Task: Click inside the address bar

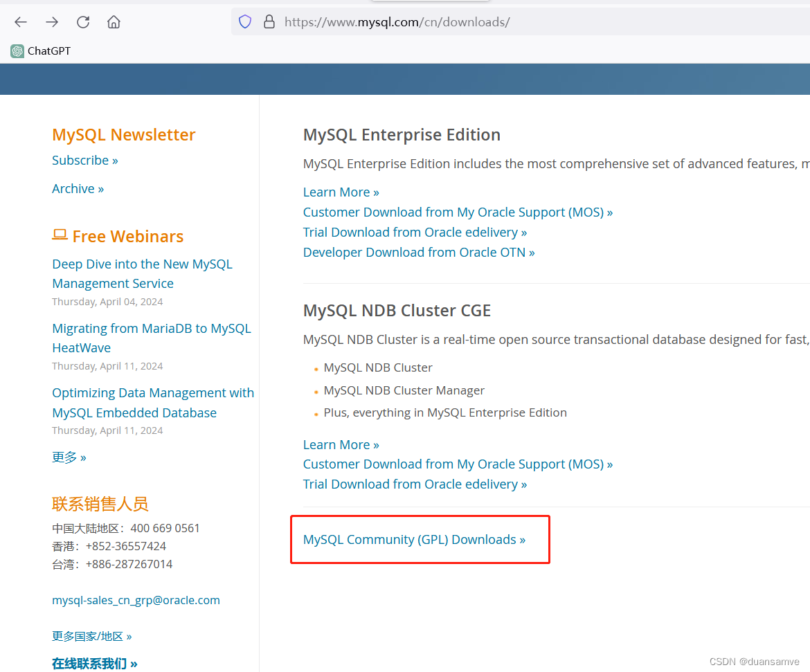Action: pyautogui.click(x=415, y=21)
